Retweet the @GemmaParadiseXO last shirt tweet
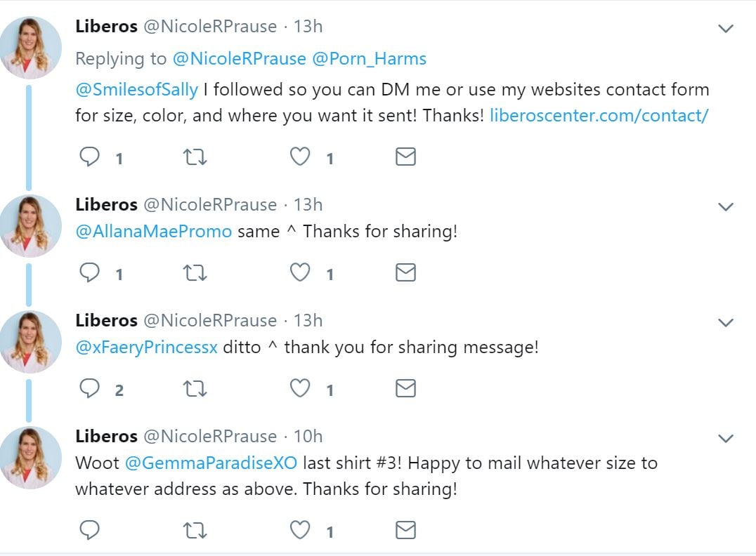Screen dimensions: 756x556 coord(195,530)
